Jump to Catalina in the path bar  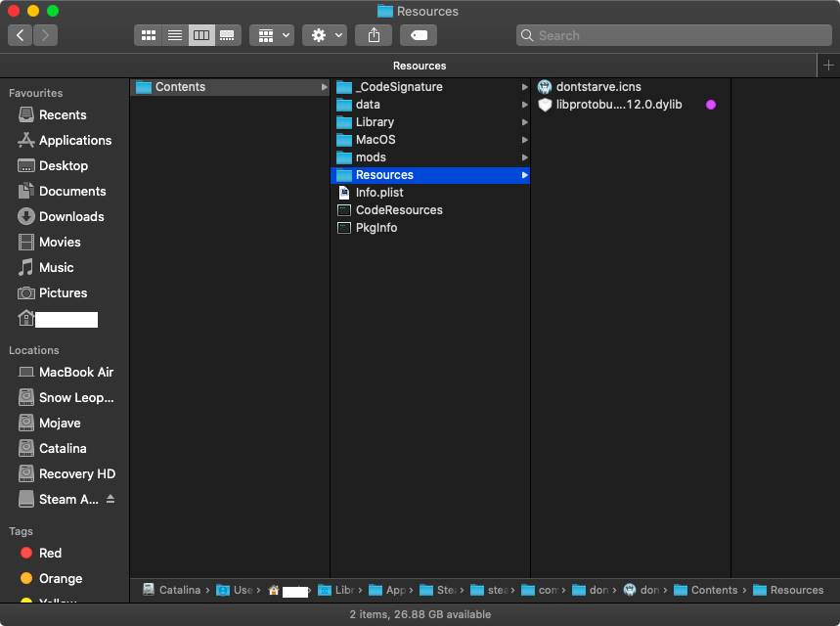172,590
